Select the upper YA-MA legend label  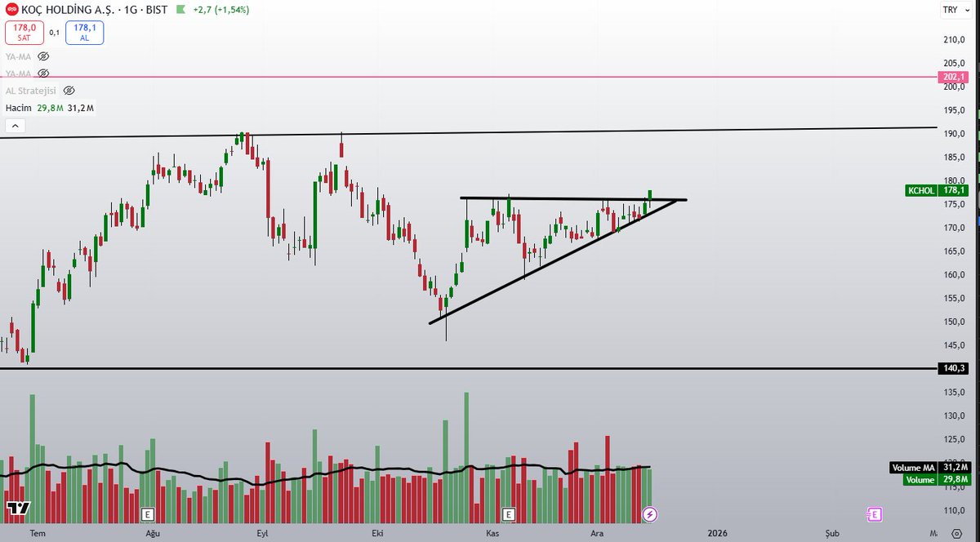point(18,56)
